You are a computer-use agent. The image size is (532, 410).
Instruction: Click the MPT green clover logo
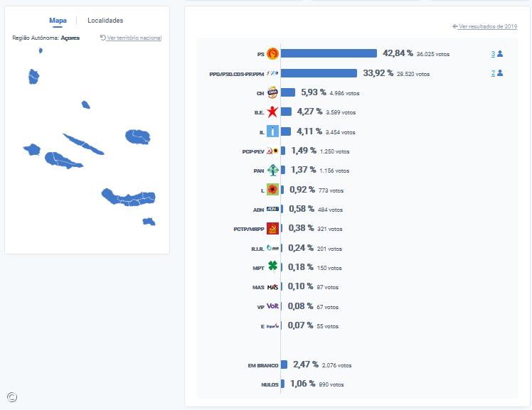[x=272, y=267]
